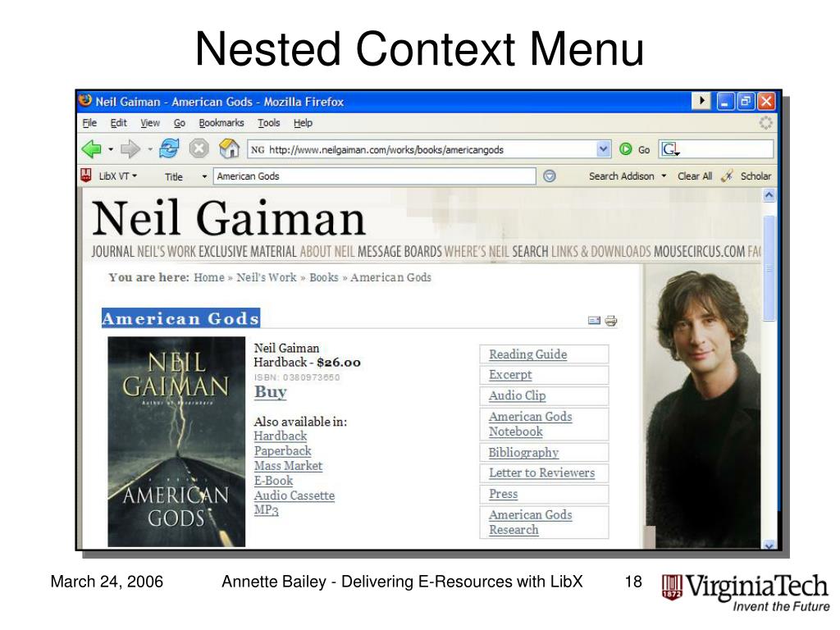This screenshot has height=630, width=840.
Task: Open the American Gods Notebook link
Action: click(x=530, y=424)
